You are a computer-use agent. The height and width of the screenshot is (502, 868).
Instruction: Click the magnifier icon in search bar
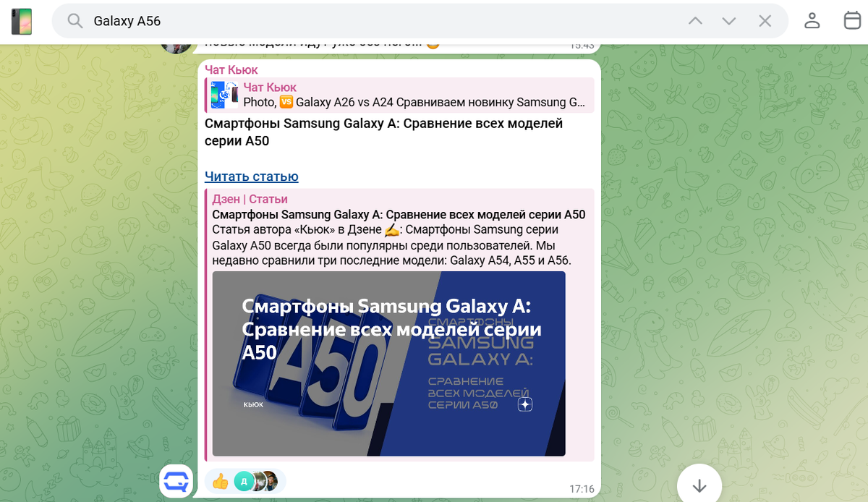click(x=75, y=21)
